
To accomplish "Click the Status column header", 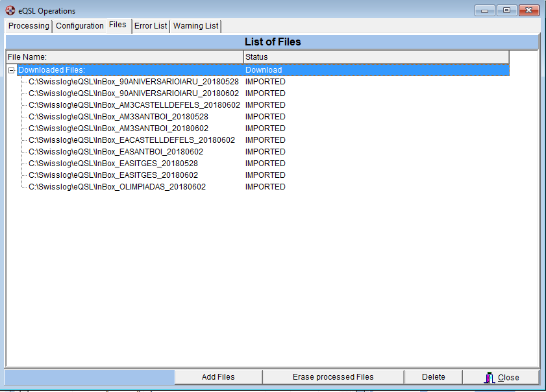I will click(x=376, y=57).
